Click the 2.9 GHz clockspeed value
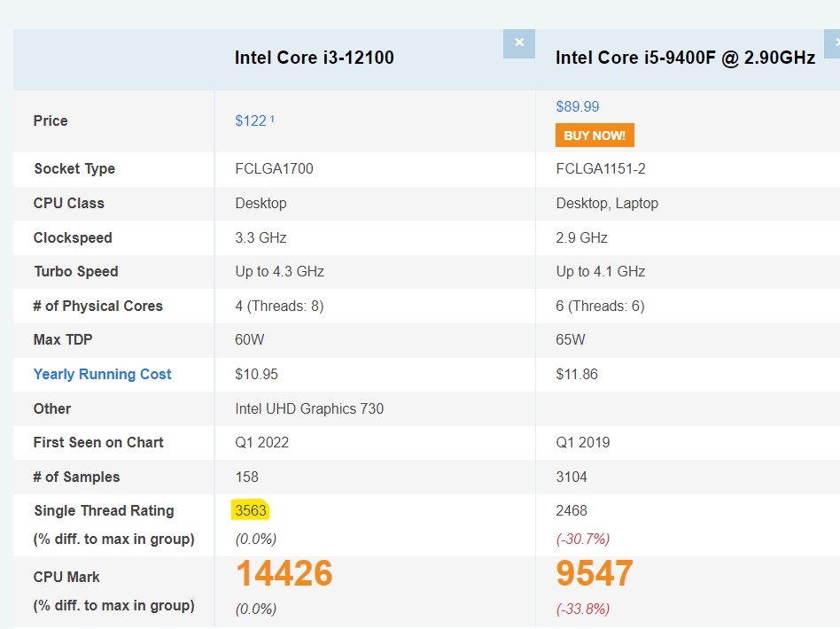The width and height of the screenshot is (840, 629). coord(582,238)
